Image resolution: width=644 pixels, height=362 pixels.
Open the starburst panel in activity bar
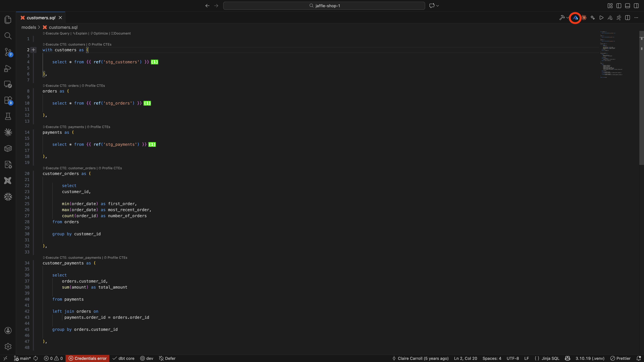[8, 132]
